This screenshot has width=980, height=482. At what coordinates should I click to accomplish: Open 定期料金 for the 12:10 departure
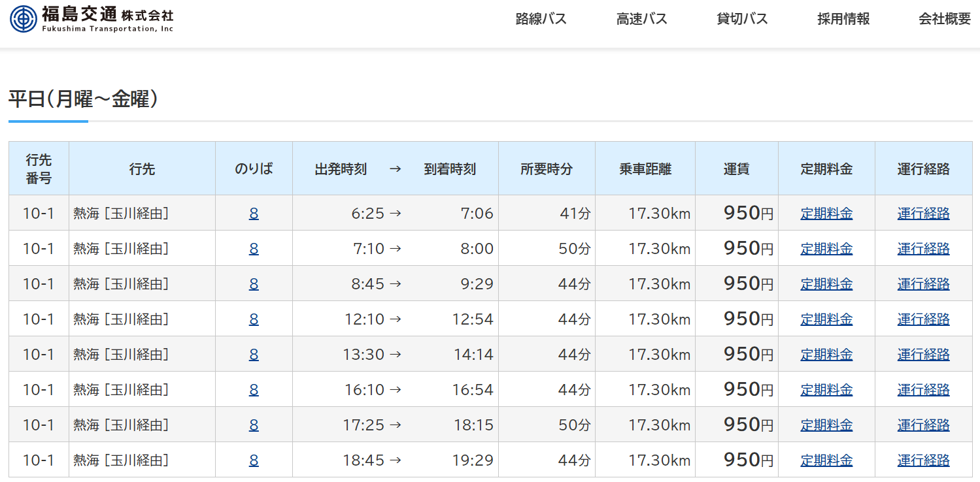[x=826, y=319]
